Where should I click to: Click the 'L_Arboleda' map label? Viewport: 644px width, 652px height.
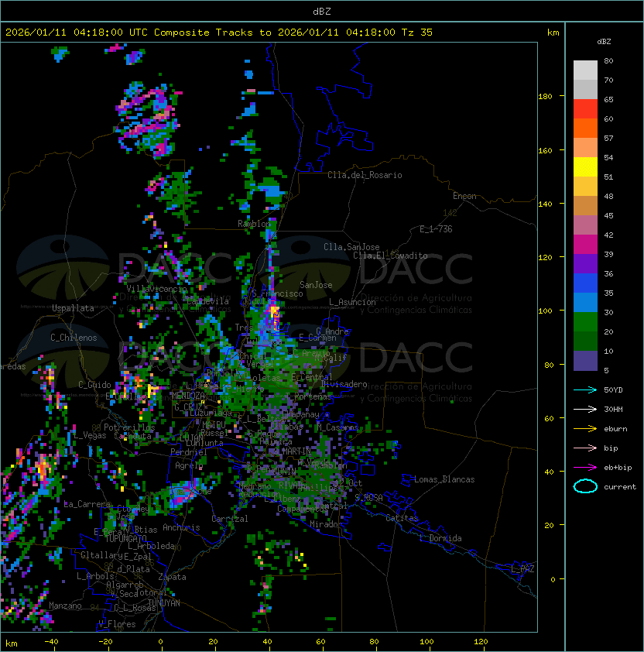point(152,546)
